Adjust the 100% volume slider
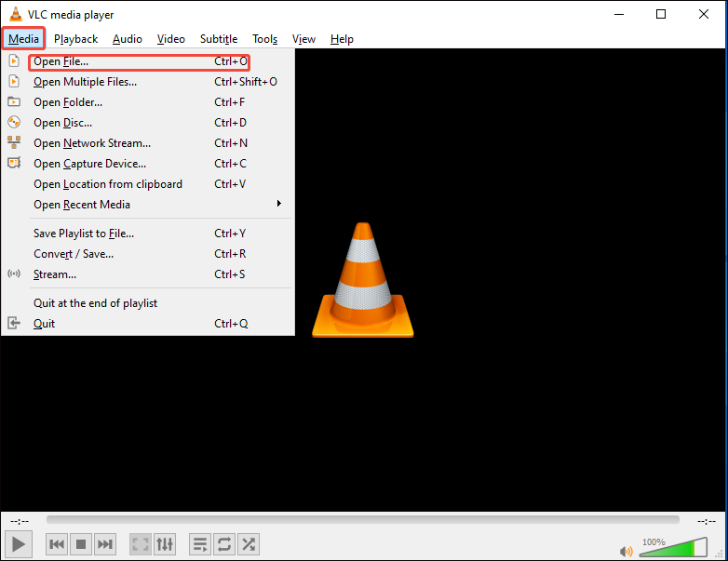Screen dimensions: 728x561 [x=673, y=547]
